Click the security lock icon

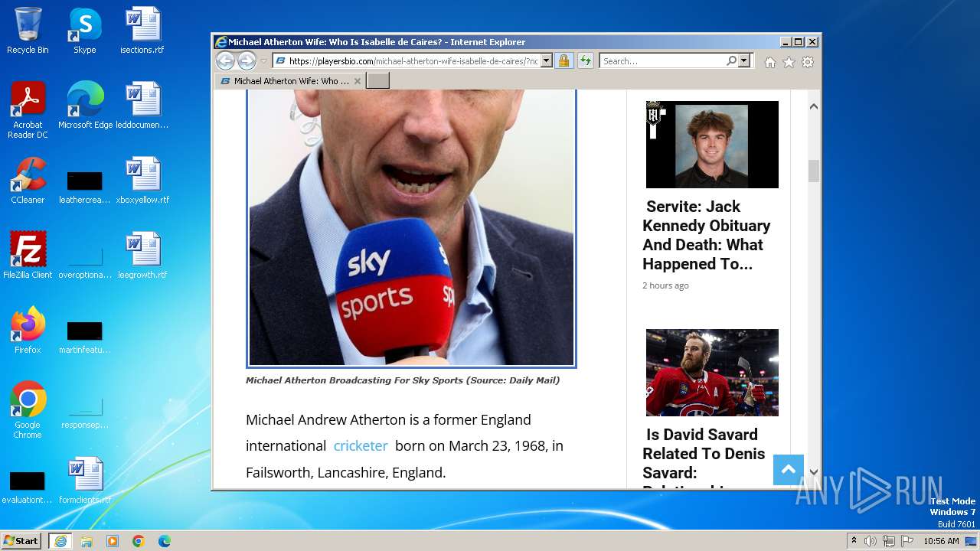click(563, 61)
